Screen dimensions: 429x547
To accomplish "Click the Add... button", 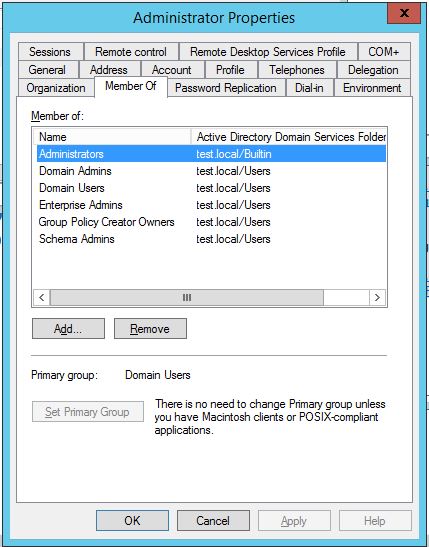I will 68,329.
